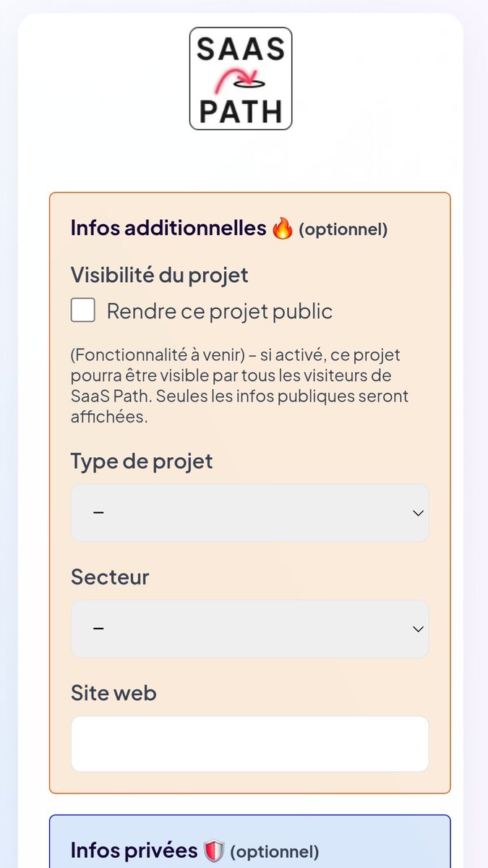Click the fire emoji beside Infos additionnelles

click(x=283, y=229)
